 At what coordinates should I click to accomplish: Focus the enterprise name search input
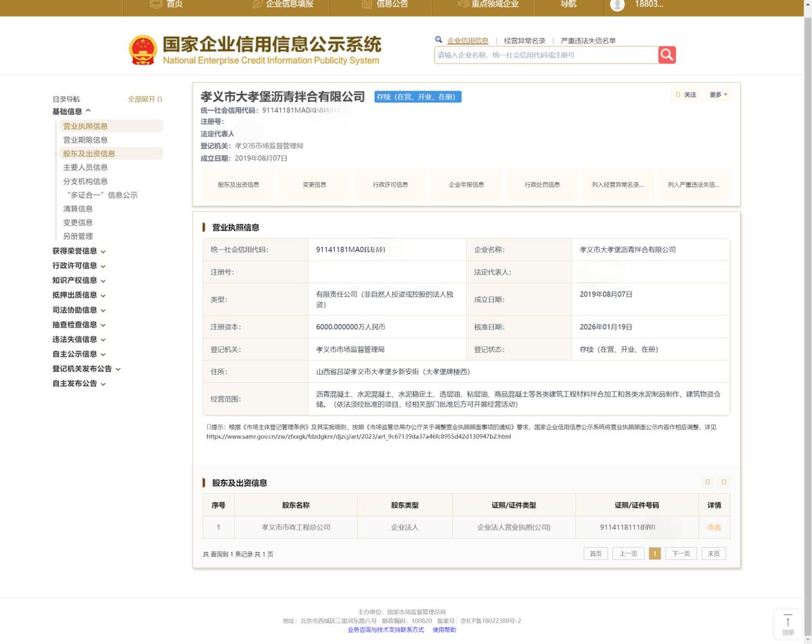pos(546,55)
